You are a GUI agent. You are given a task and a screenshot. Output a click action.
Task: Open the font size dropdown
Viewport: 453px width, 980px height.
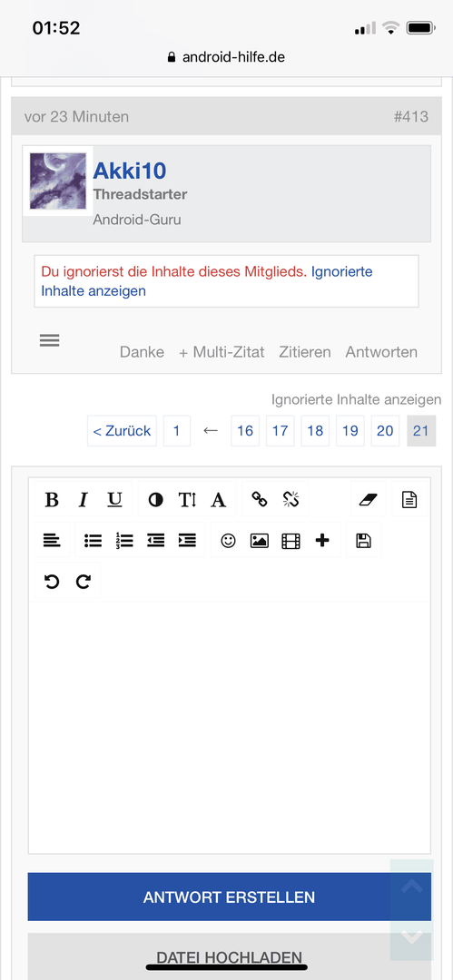click(187, 499)
